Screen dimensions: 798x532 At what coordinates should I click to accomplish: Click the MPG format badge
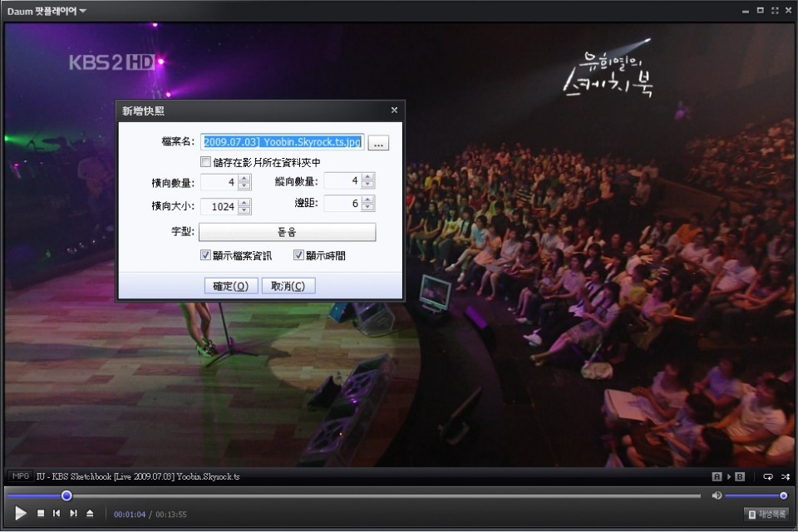pos(20,476)
